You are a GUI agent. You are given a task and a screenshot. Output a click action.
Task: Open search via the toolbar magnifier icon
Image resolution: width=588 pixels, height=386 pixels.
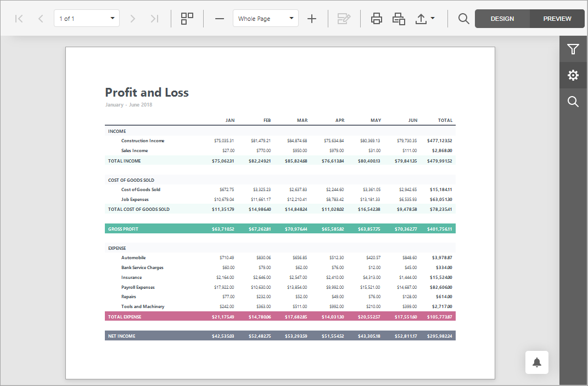pos(463,18)
